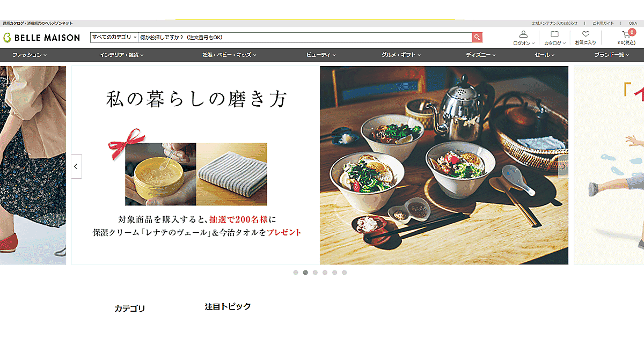
Task: Open the ディズニー menu item
Action: [481, 55]
